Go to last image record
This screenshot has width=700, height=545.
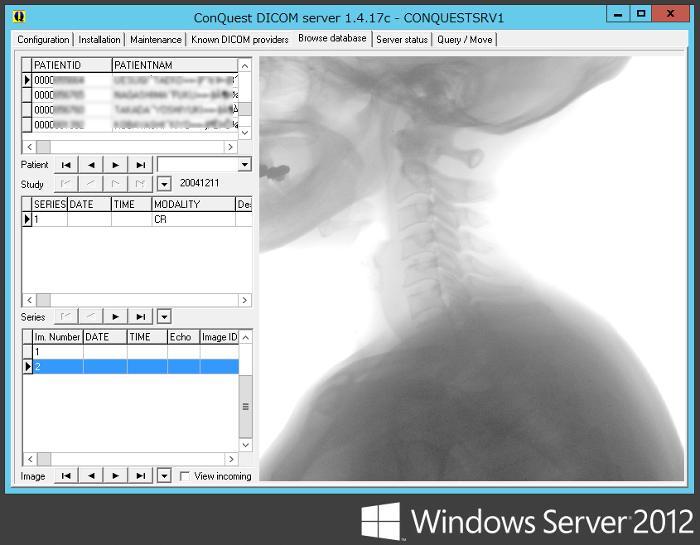(x=141, y=476)
